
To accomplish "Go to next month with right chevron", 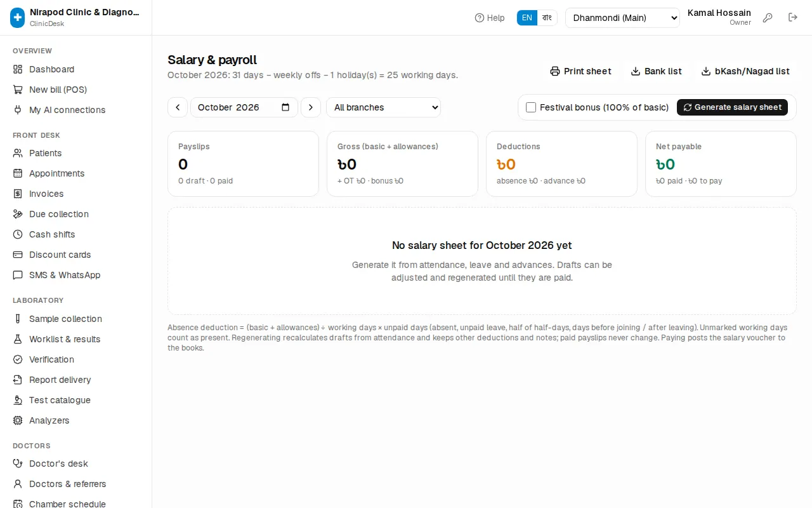I will tap(311, 107).
